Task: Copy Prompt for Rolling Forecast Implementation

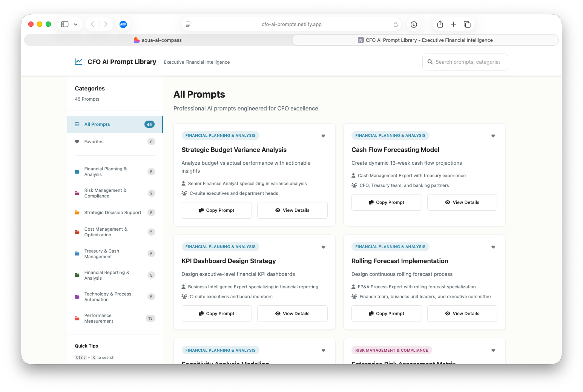Action: pyautogui.click(x=387, y=314)
